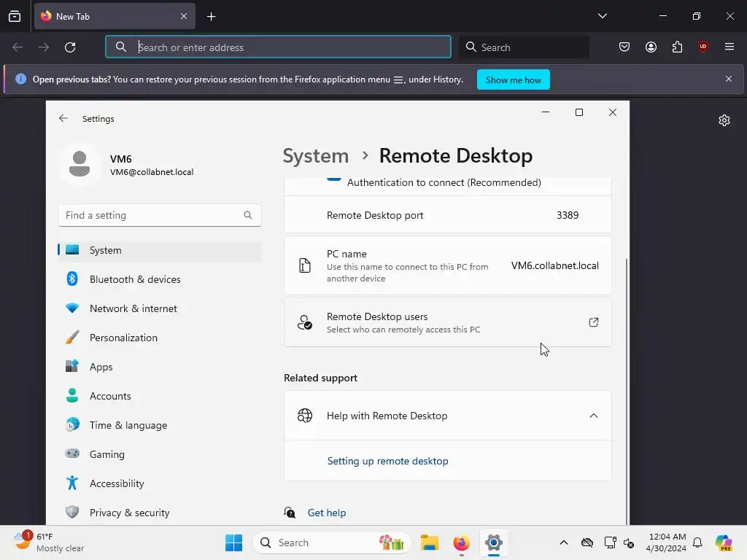Image resolution: width=747 pixels, height=560 pixels.
Task: Click the OneDrive cloud tray icon
Action: coord(587,542)
